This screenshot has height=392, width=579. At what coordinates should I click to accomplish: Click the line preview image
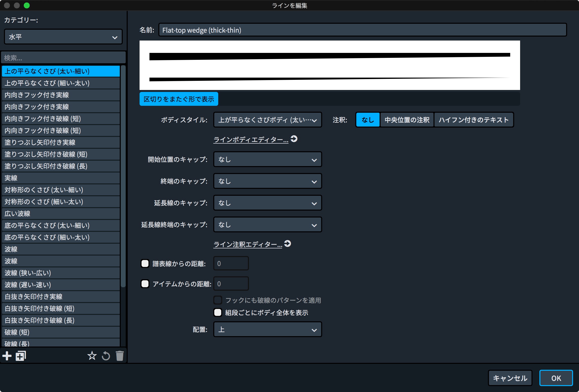tap(330, 65)
